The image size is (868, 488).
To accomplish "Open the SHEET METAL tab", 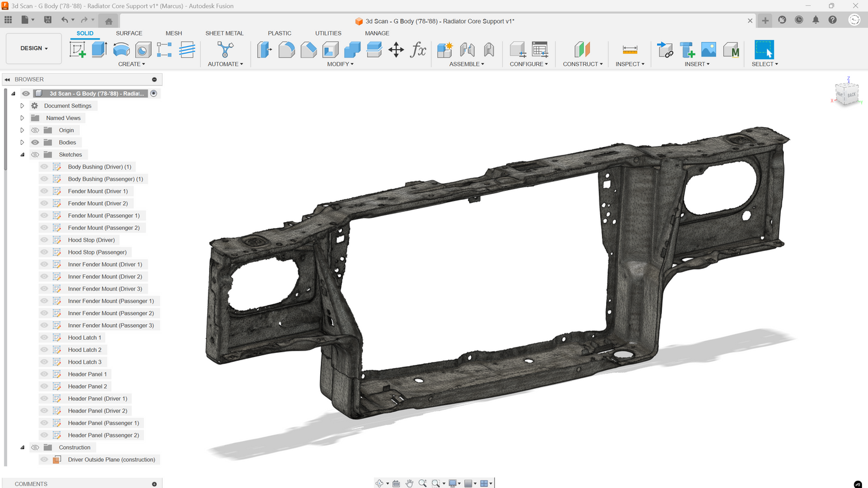I will point(224,33).
